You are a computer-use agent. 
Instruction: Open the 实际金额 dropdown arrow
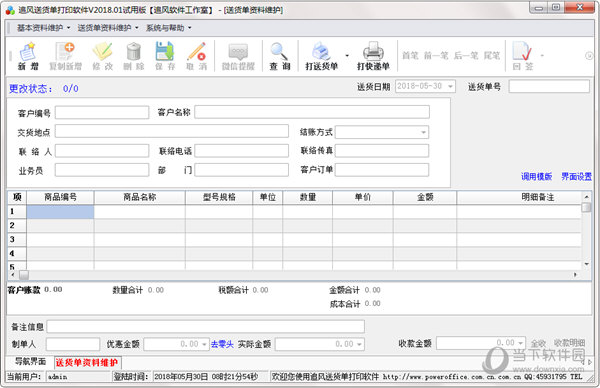click(x=359, y=344)
